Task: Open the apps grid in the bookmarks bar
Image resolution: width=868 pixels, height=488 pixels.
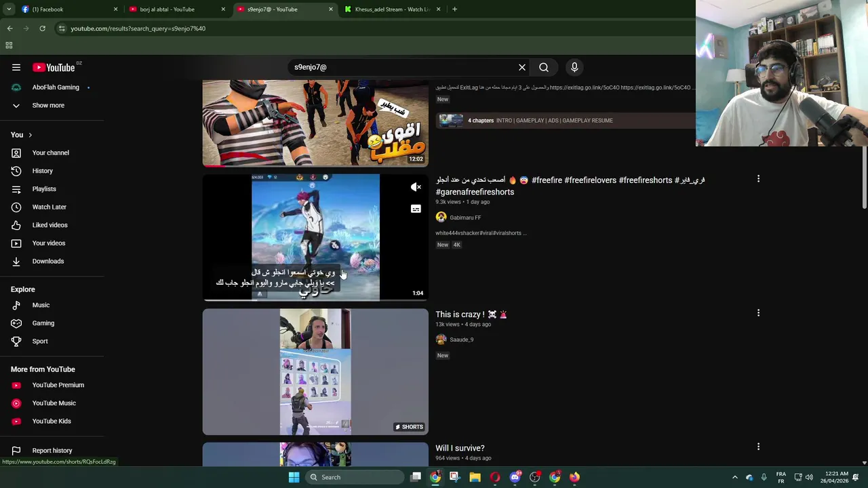Action: coord(9,45)
